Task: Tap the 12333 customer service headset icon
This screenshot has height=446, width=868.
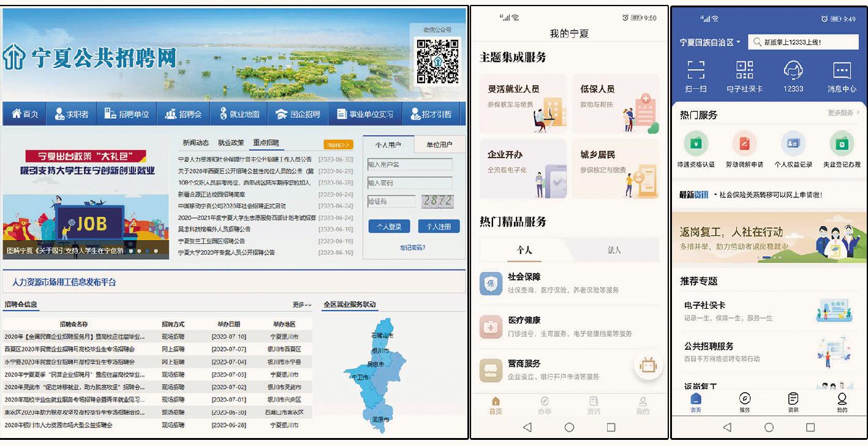Action: tap(793, 70)
